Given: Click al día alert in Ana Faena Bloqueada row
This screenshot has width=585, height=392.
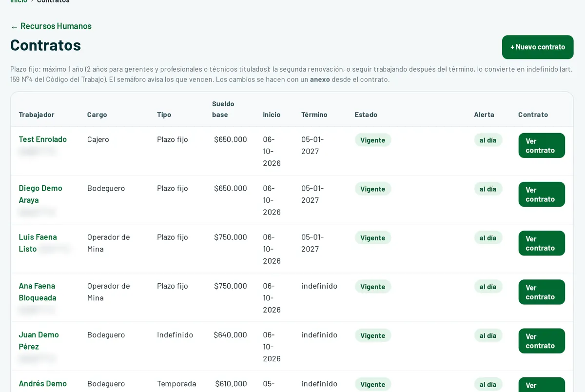Looking at the screenshot, I should coord(488,286).
